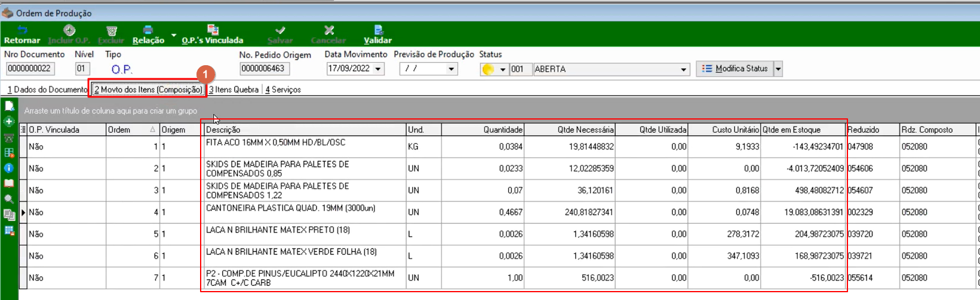Select 2 Movto dos Itens (Composição) tab
This screenshot has height=300, width=980.
tap(148, 90)
